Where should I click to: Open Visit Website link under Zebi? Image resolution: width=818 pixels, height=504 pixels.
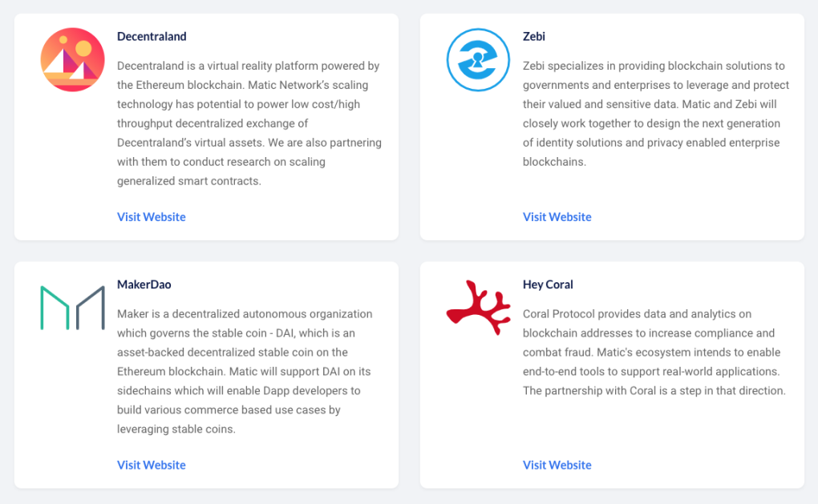click(x=557, y=217)
